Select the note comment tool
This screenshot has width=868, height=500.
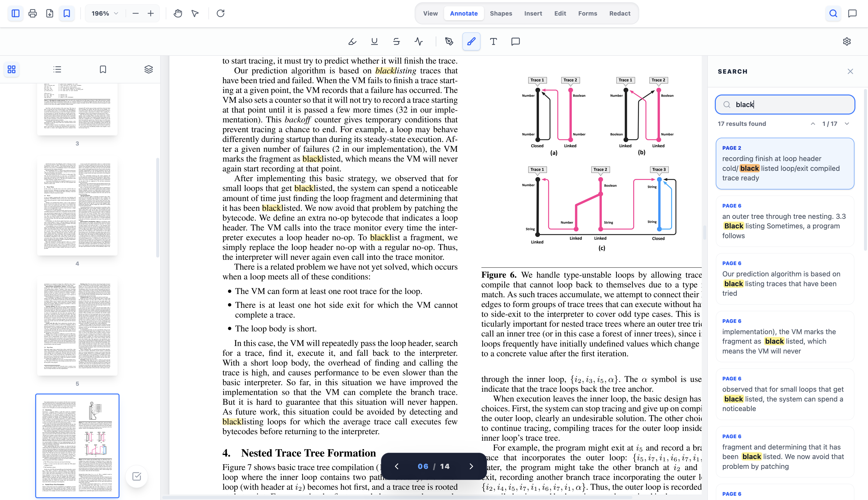point(516,41)
